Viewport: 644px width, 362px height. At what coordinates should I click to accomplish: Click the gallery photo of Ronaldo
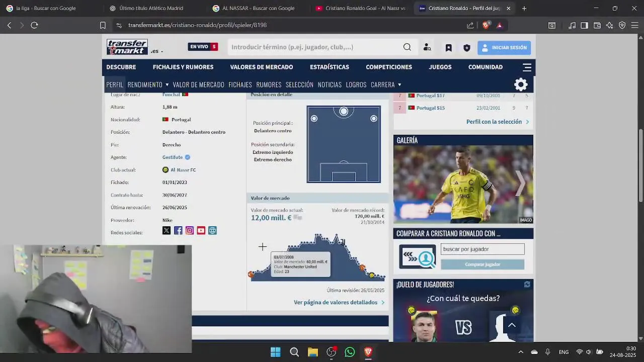(x=463, y=185)
